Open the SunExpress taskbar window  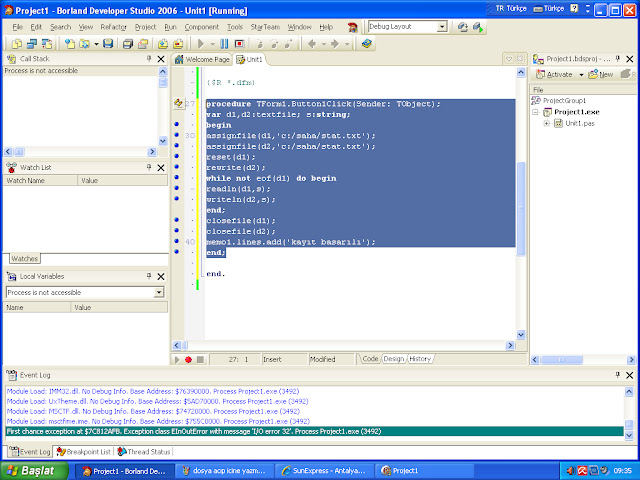tap(324, 471)
